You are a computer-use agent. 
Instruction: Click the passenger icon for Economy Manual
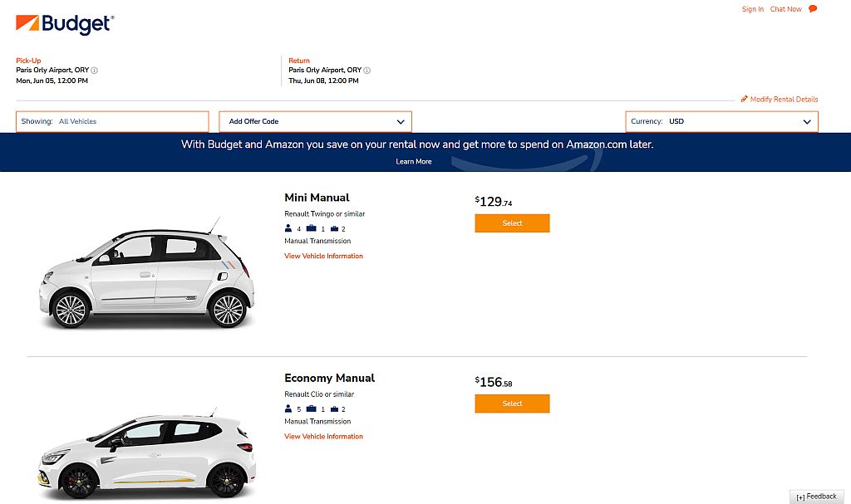pos(288,409)
